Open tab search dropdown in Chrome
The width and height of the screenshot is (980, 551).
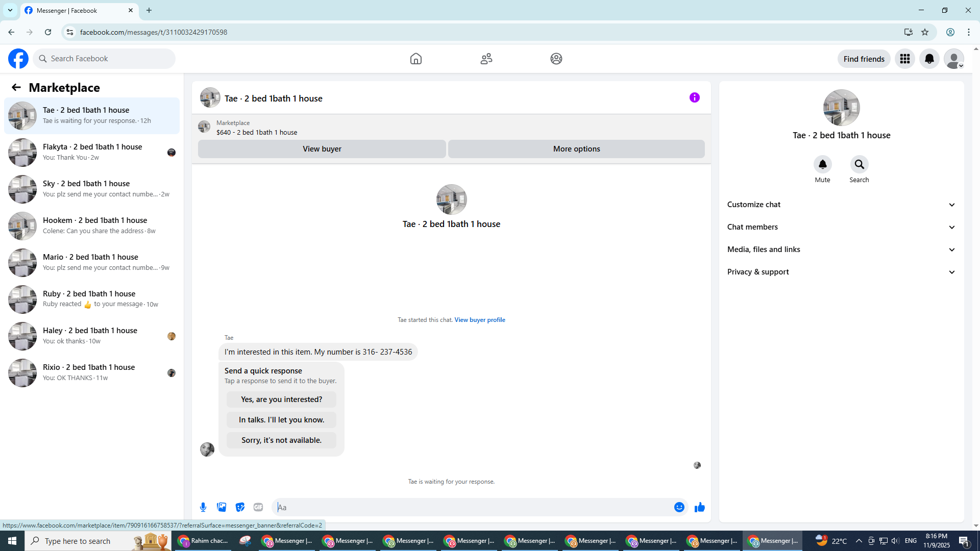[x=10, y=10]
